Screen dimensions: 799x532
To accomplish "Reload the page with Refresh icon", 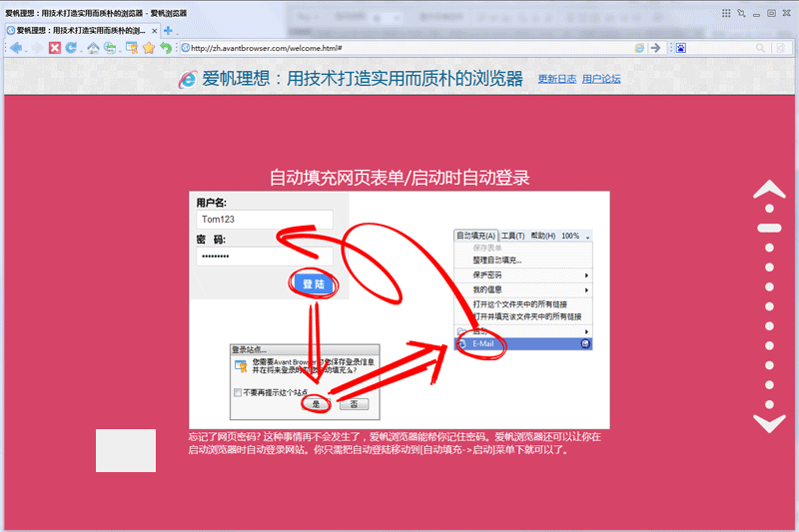I will click(71, 48).
